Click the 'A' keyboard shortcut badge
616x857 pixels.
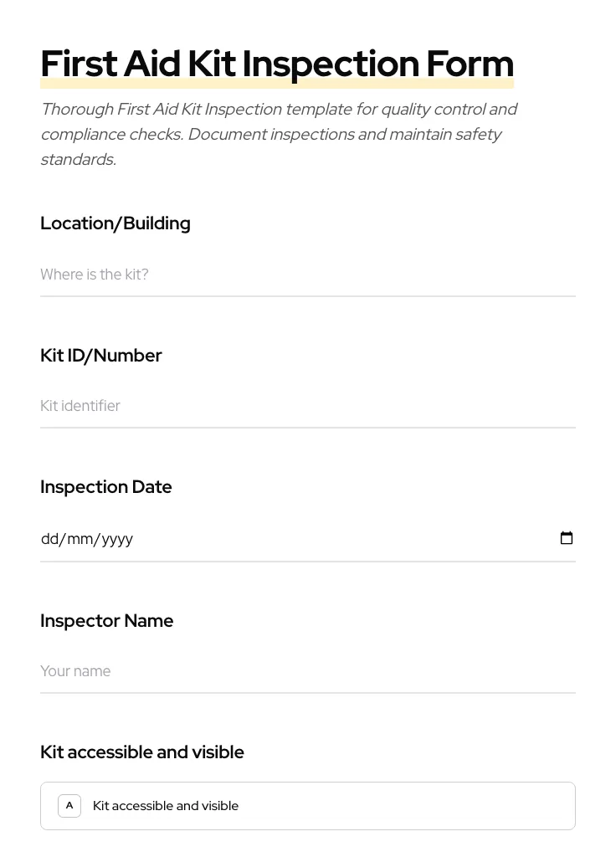[69, 806]
